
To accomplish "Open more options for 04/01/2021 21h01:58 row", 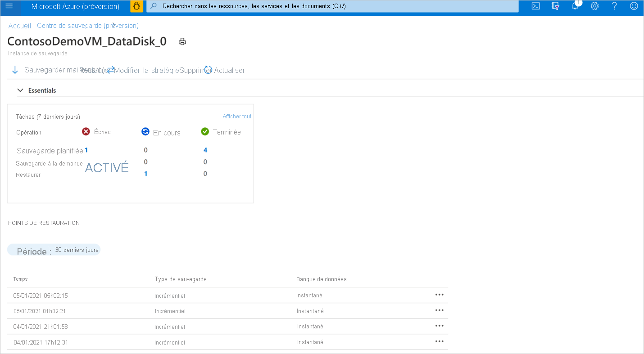I will click(440, 326).
